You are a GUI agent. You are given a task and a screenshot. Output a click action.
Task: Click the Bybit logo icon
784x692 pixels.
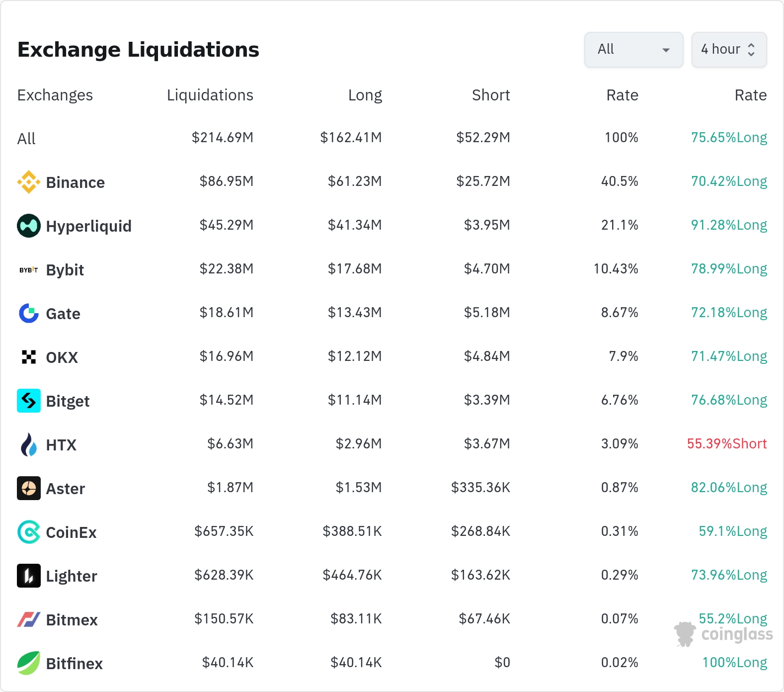click(29, 270)
